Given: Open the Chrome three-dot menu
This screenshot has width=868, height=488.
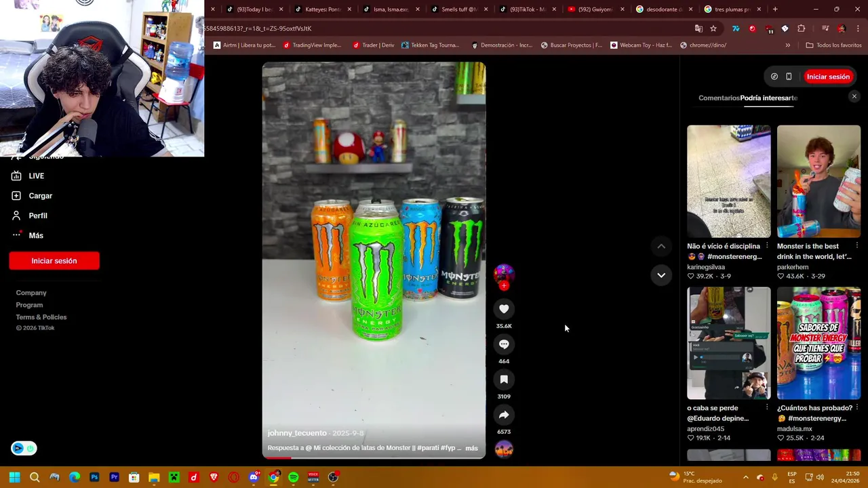Looking at the screenshot, I should pyautogui.click(x=858, y=28).
